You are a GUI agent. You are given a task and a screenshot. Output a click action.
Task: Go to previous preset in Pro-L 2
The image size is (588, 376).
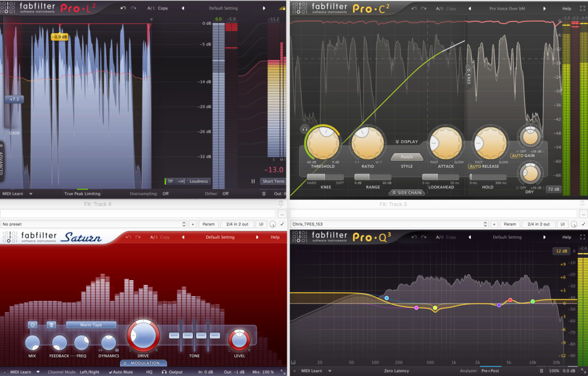pos(183,8)
